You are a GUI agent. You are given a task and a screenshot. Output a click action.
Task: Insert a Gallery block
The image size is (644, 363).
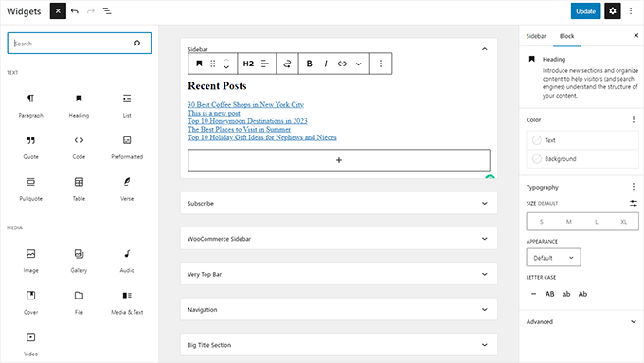pos(79,261)
